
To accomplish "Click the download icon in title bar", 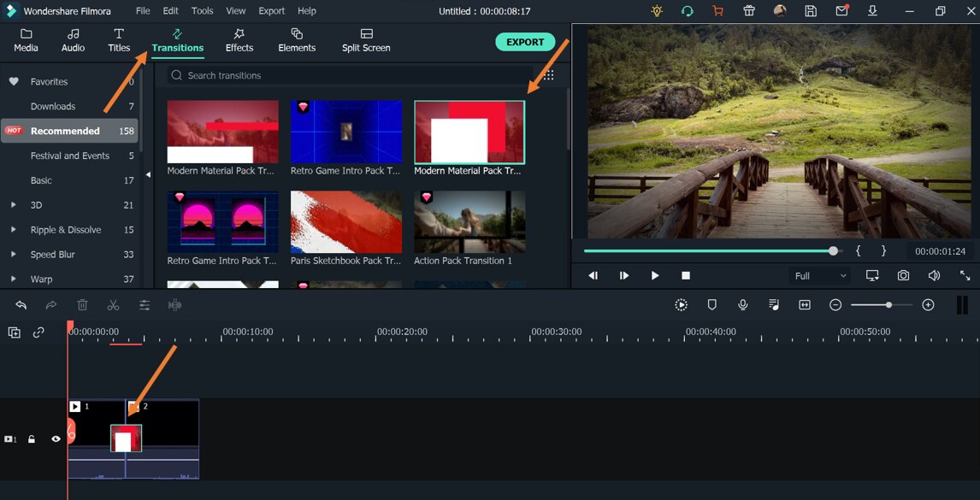I will [872, 10].
